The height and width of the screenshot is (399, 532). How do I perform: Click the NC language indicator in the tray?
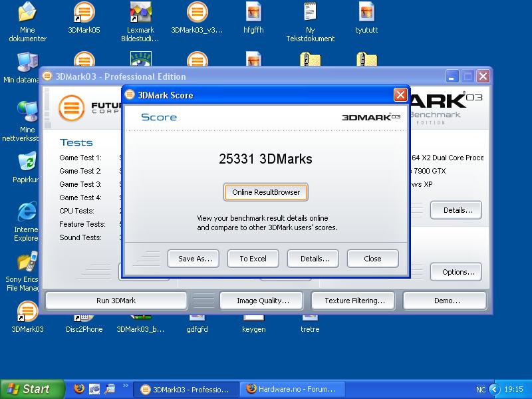[x=480, y=390]
